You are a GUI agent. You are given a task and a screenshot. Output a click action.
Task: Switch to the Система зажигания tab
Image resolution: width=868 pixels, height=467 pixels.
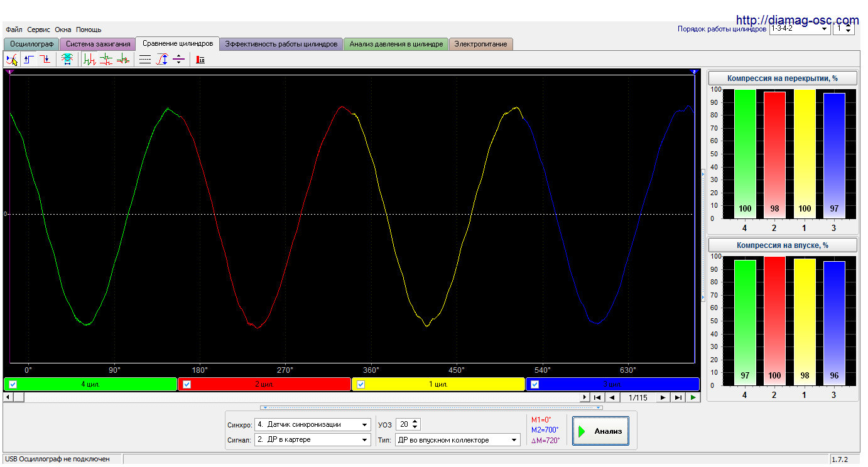point(98,44)
